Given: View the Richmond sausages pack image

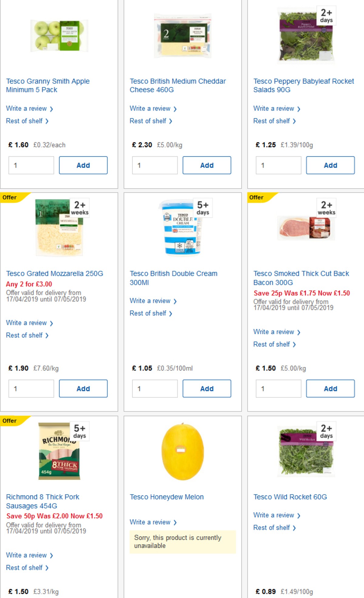Looking at the screenshot, I should [59, 452].
